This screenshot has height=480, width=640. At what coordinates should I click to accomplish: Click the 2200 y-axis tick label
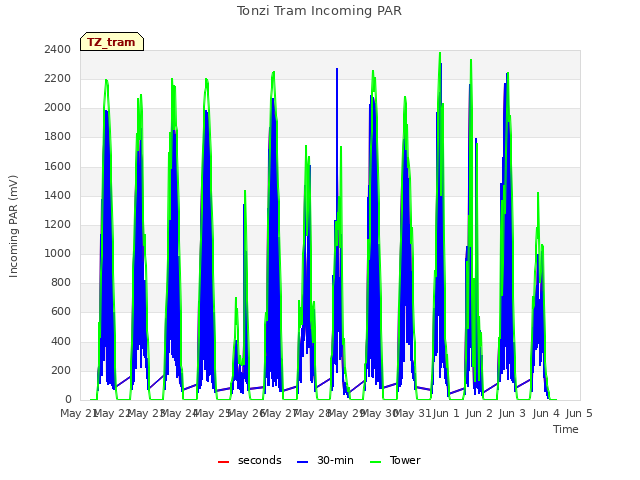tap(58, 78)
